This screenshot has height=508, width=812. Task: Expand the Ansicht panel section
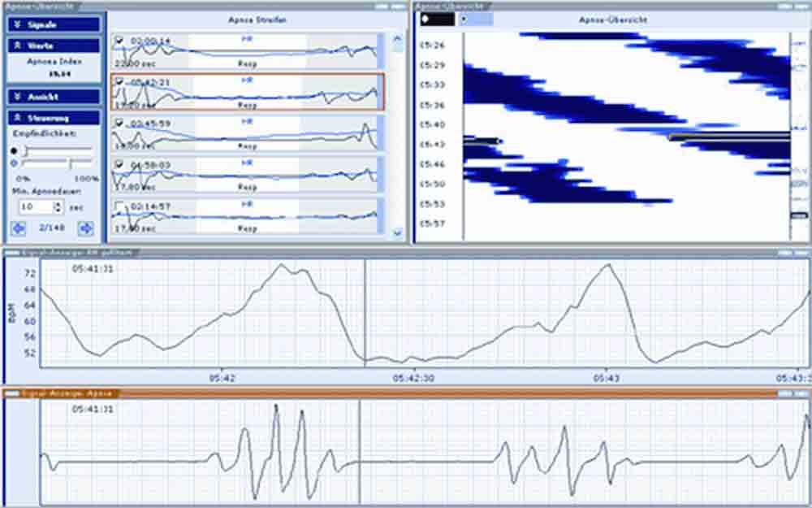(54, 96)
